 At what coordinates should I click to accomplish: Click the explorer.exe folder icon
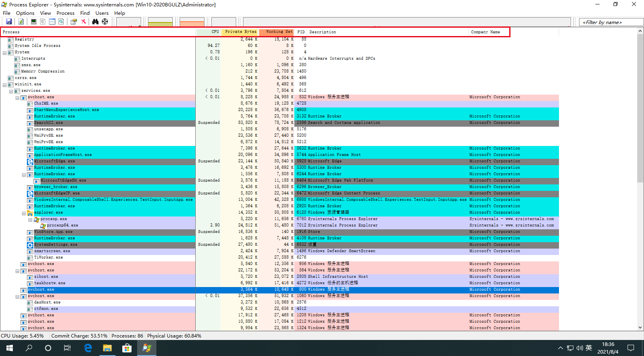point(30,213)
